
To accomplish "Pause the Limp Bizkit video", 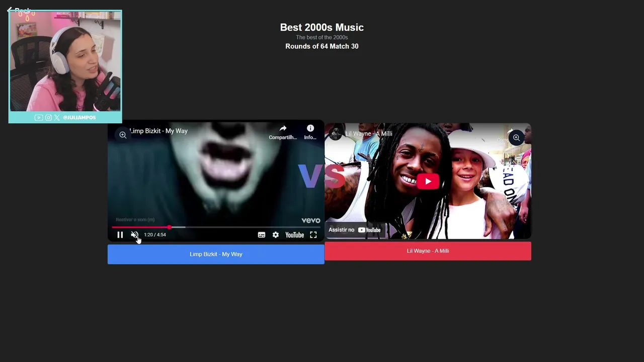I will [120, 235].
